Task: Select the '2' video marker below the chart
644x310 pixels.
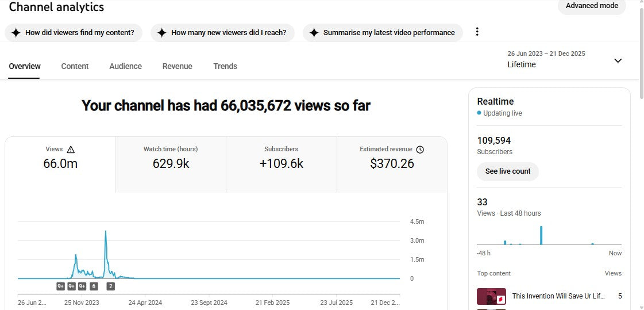Action: tap(110, 286)
